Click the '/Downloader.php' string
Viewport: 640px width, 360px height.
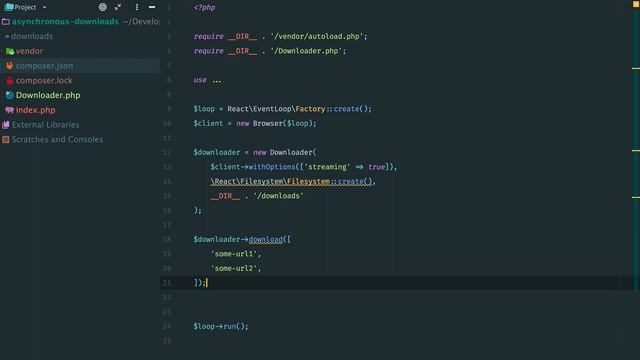point(308,51)
